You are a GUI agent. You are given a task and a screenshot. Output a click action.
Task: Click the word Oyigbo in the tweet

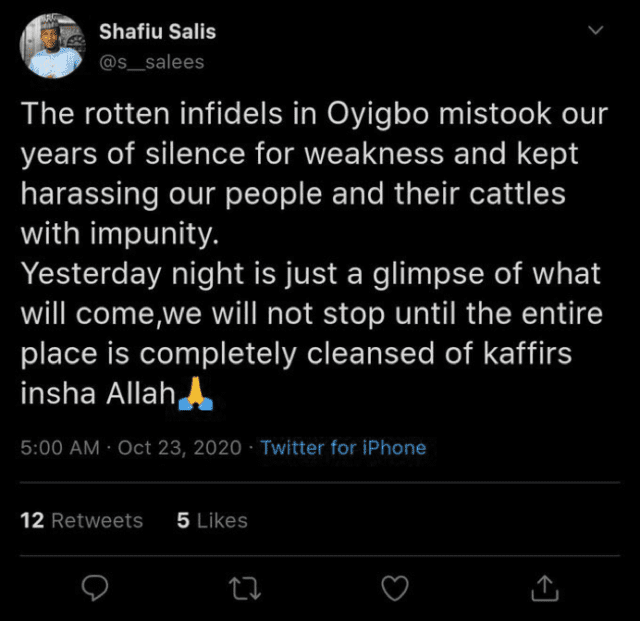[378, 114]
